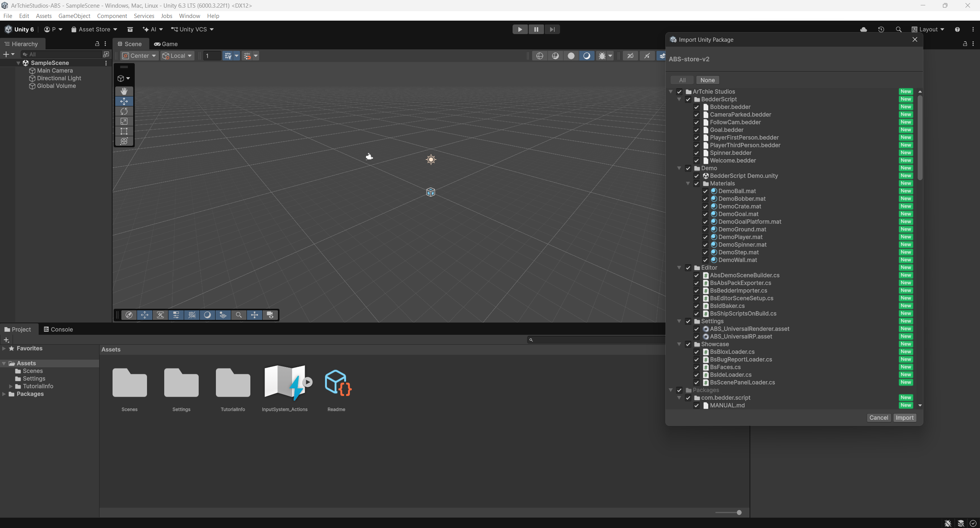Screen dimensions: 980x528
Task: Click the debug mode bug status icon
Action: click(948, 523)
